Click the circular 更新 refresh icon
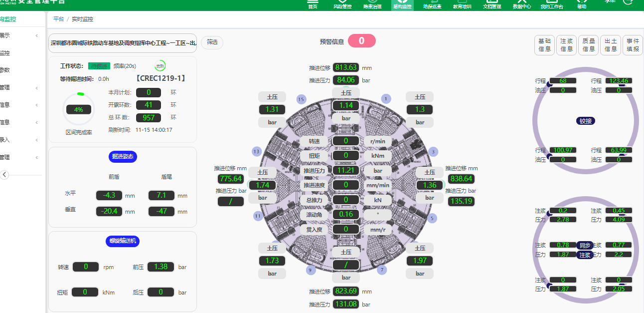Image resolution: width=644 pixels, height=313 pixels. [x=160, y=66]
